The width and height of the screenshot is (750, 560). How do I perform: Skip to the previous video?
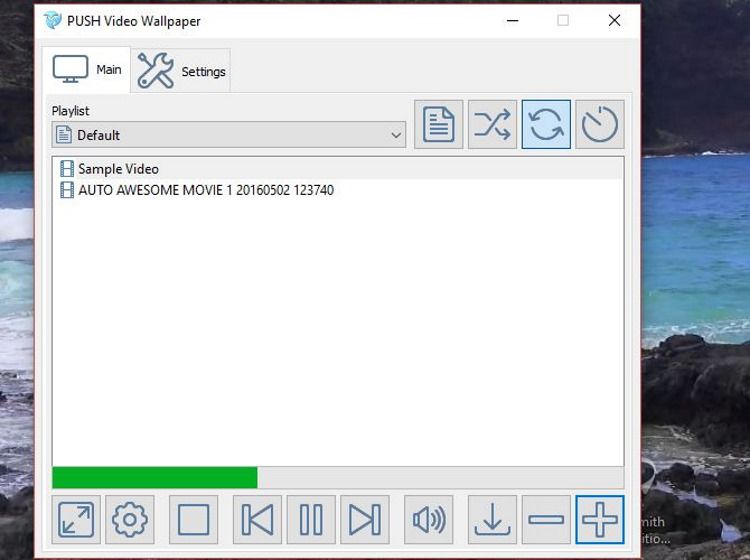(257, 520)
